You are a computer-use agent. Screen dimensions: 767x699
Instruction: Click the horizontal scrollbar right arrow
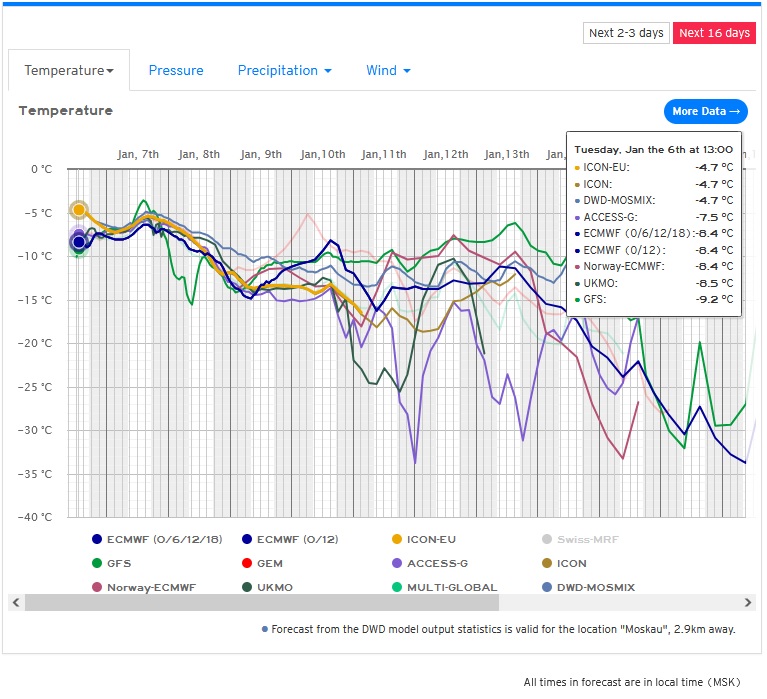click(748, 602)
